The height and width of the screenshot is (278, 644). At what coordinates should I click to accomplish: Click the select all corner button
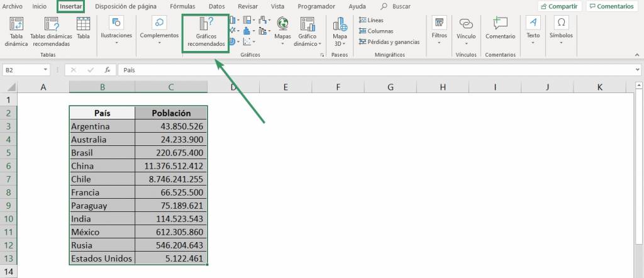[9, 87]
